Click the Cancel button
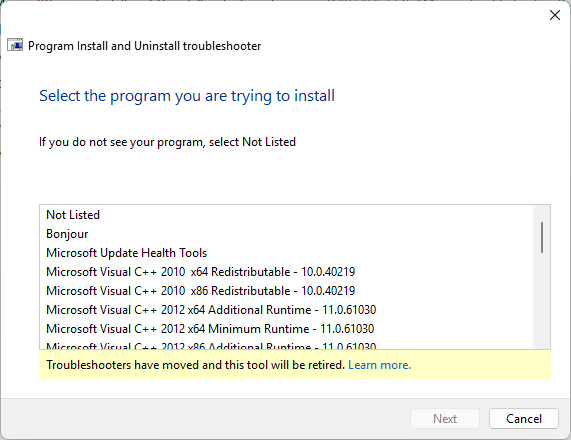The width and height of the screenshot is (571, 440). pyautogui.click(x=524, y=419)
